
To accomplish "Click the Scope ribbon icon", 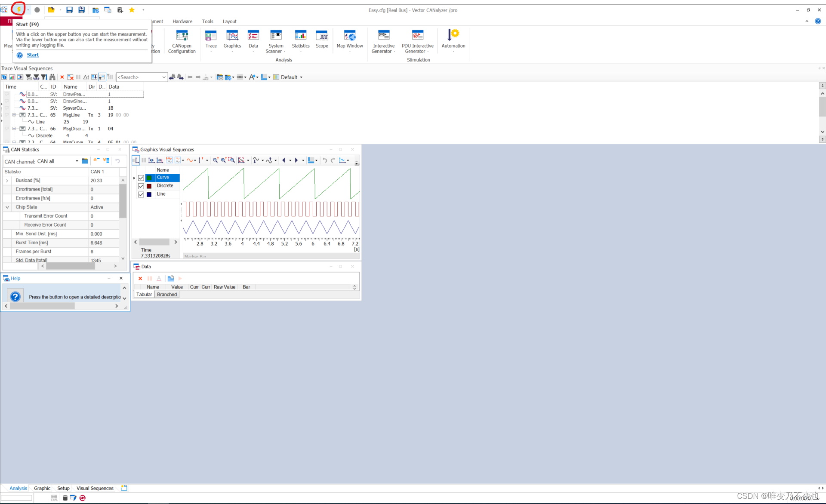I will coord(321,36).
